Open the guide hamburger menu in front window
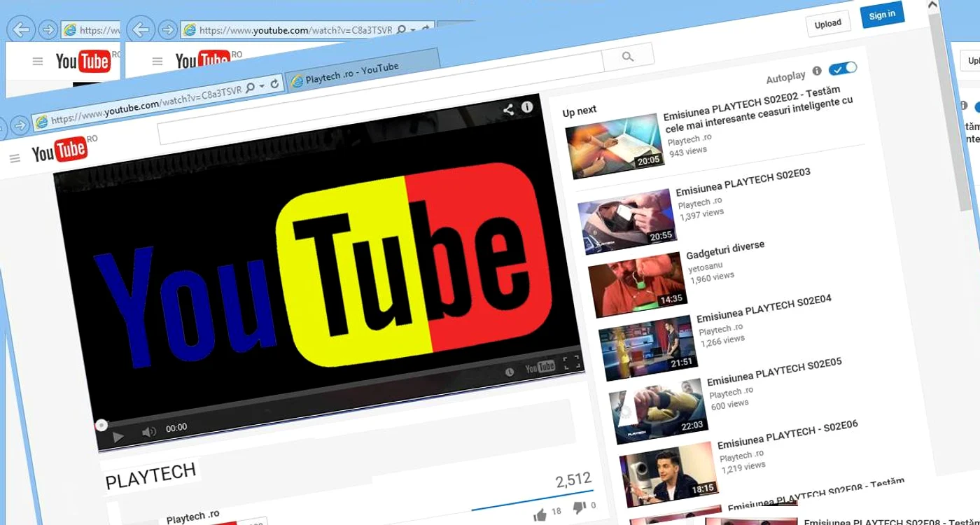The height and width of the screenshot is (525, 980). click(x=15, y=159)
